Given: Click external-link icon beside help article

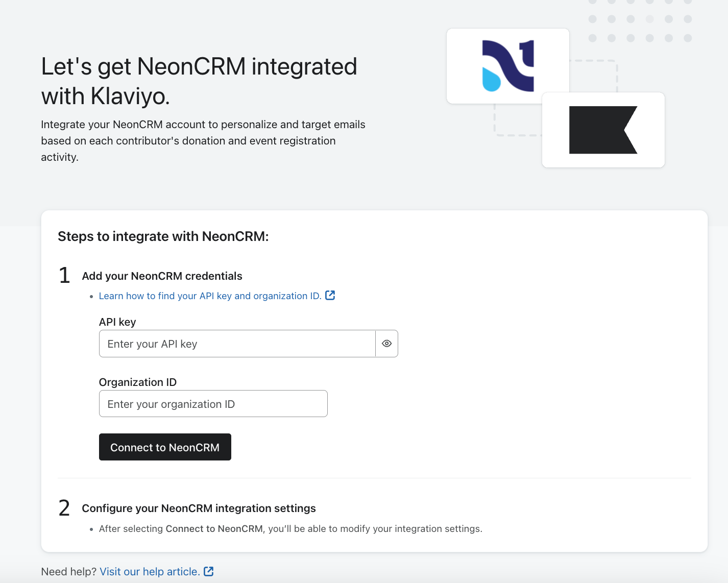Looking at the screenshot, I should 209,571.
